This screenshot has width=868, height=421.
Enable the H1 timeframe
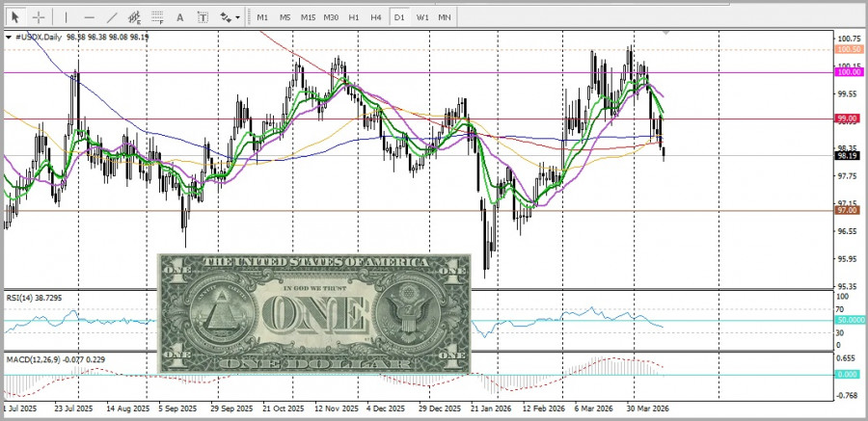click(x=354, y=17)
